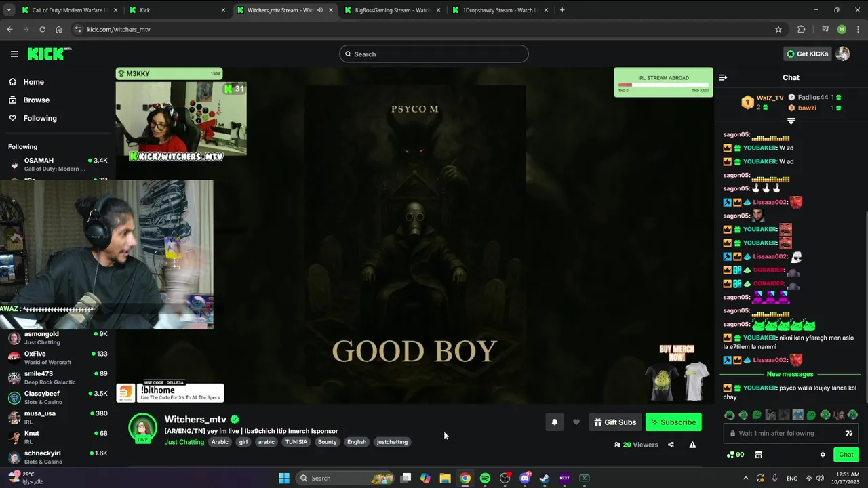Toggle the heart follow button
Screen dimensions: 868x488
(x=576, y=422)
